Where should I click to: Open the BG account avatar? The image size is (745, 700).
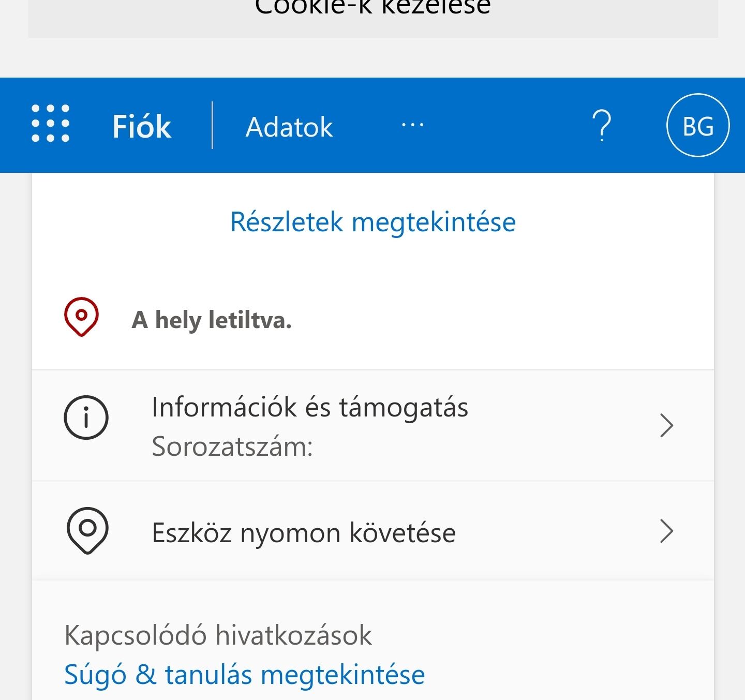(x=698, y=125)
